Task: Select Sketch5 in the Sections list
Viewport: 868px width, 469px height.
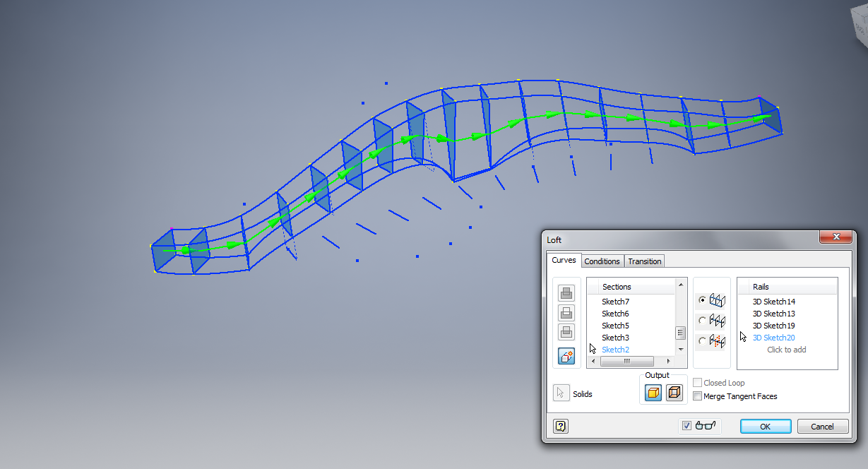Action: (x=614, y=326)
